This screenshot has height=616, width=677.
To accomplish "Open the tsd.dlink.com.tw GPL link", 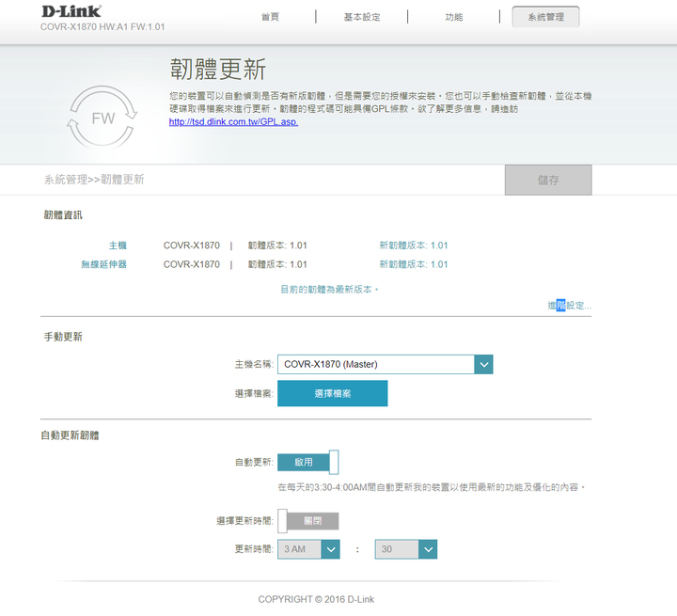I will 233,122.
